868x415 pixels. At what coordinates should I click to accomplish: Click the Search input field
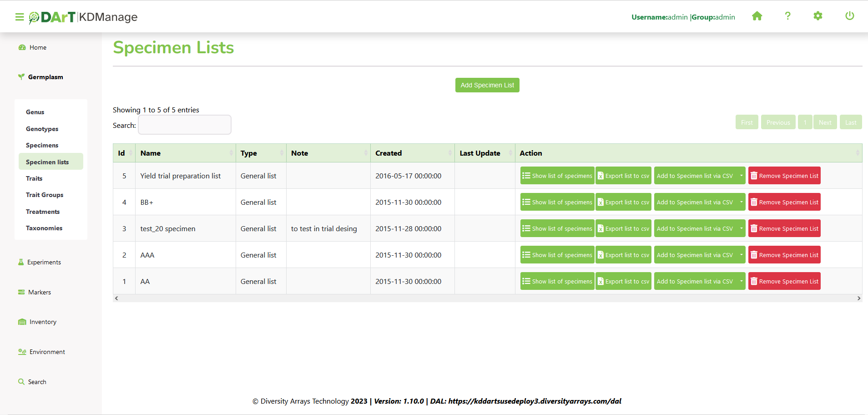point(185,125)
